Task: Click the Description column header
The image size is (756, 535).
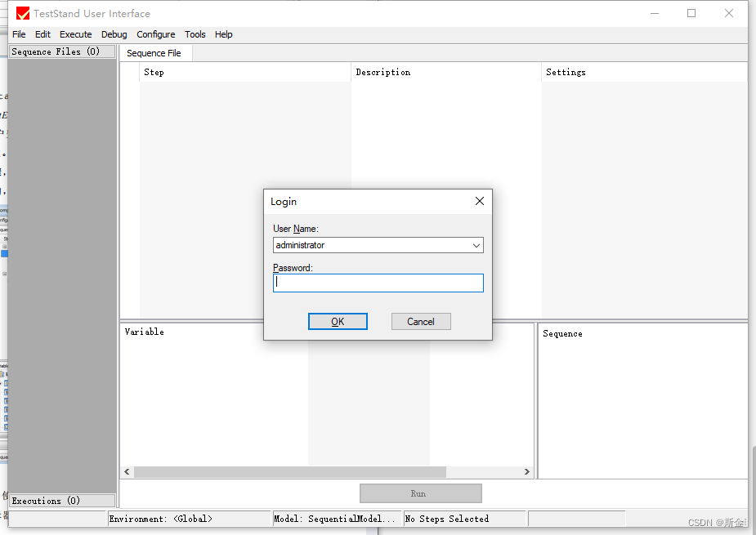Action: pyautogui.click(x=446, y=73)
